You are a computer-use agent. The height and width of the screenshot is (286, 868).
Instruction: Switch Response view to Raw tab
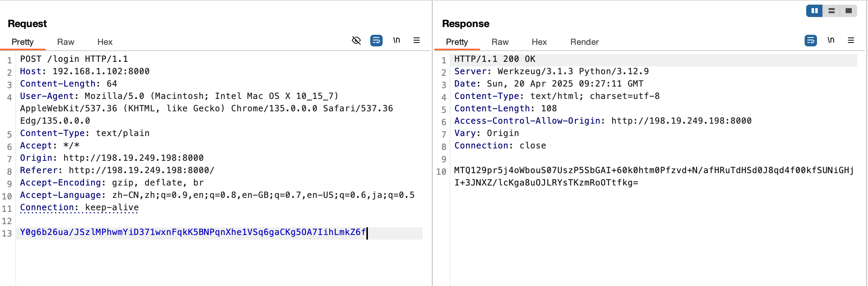point(500,42)
